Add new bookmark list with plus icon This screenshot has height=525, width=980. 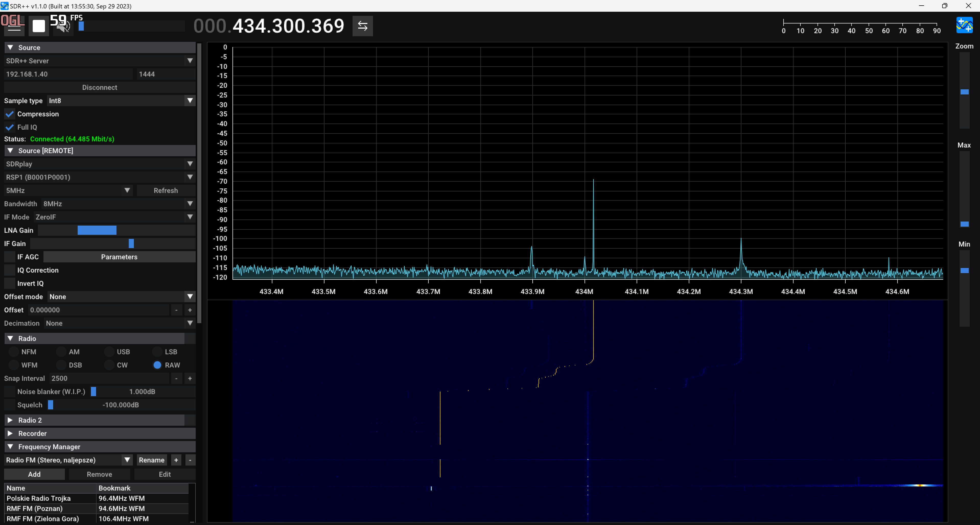coord(176,460)
